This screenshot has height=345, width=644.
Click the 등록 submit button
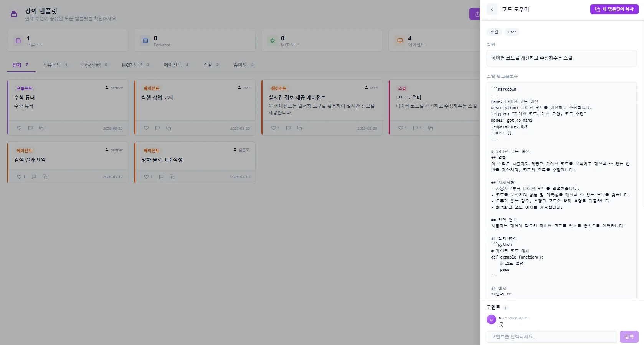(x=629, y=337)
